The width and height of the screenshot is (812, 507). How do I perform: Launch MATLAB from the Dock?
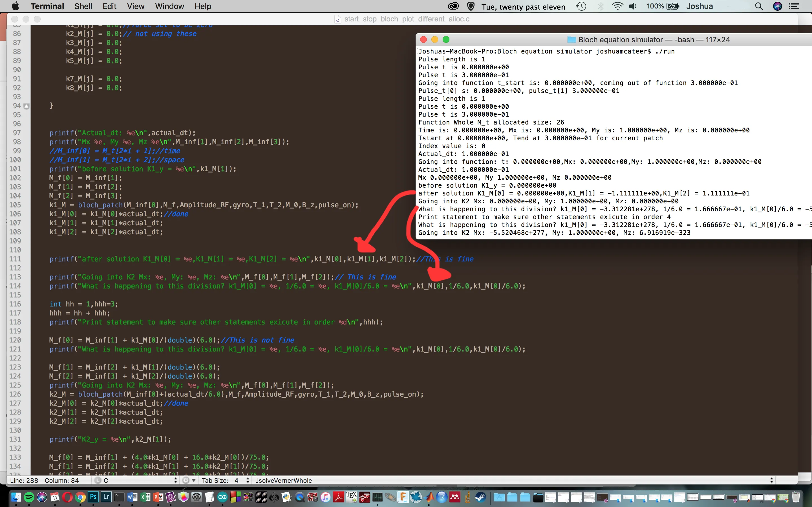[429, 497]
